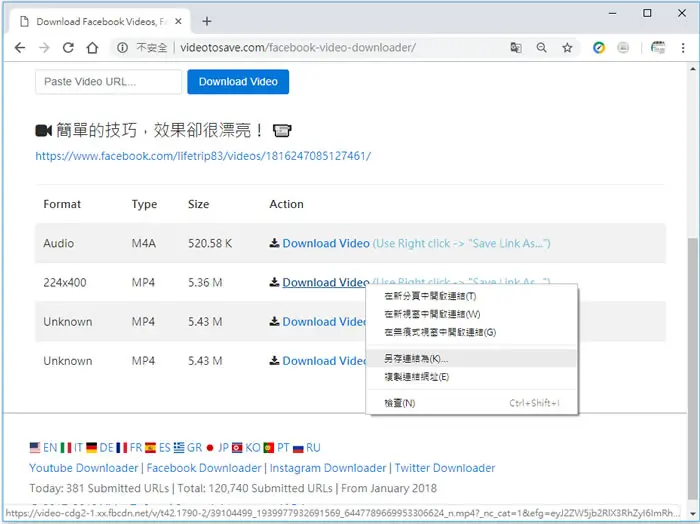The image size is (700, 524).
Task: Bookmark this page with star icon
Action: tap(567, 48)
